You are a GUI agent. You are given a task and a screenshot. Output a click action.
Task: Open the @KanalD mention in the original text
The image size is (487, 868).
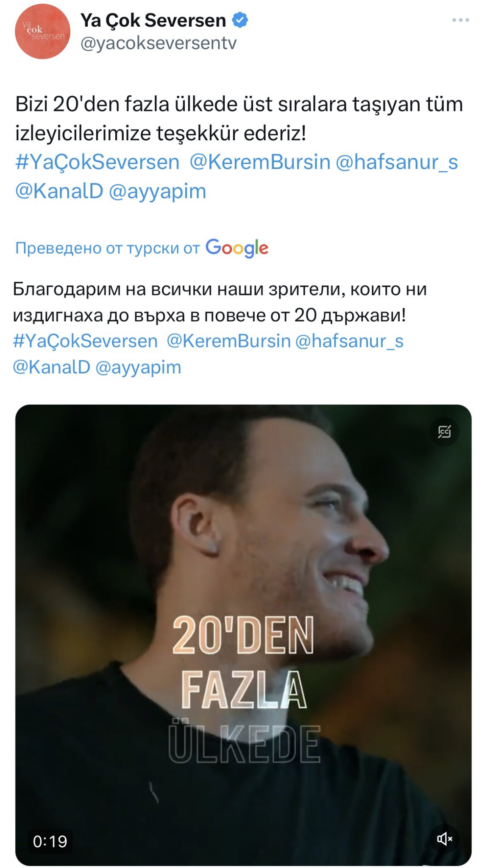(x=59, y=191)
